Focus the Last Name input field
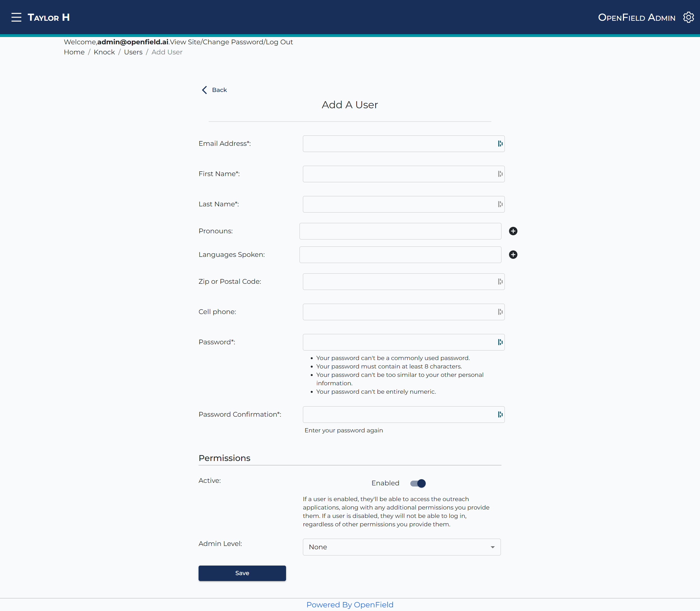This screenshot has width=700, height=611. (x=404, y=204)
